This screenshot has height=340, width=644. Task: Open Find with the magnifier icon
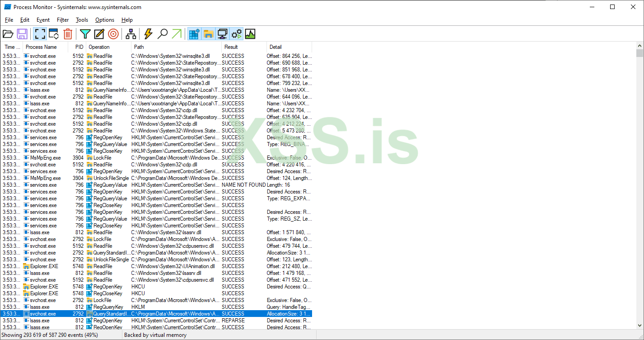click(163, 34)
